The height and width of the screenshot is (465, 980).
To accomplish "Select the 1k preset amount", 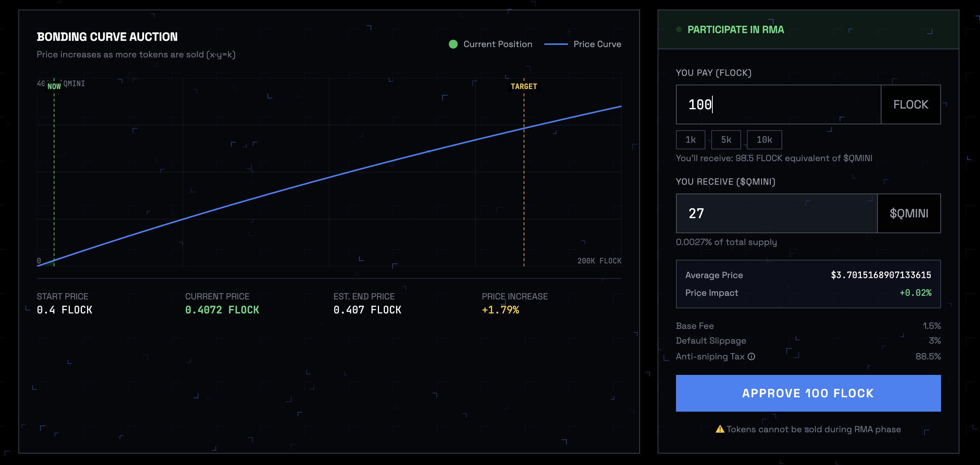I will click(x=690, y=140).
